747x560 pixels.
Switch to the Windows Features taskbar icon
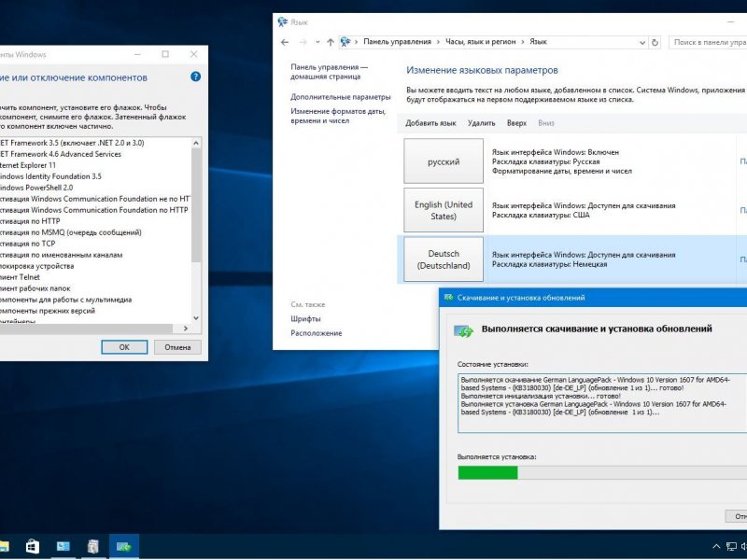pos(93,546)
